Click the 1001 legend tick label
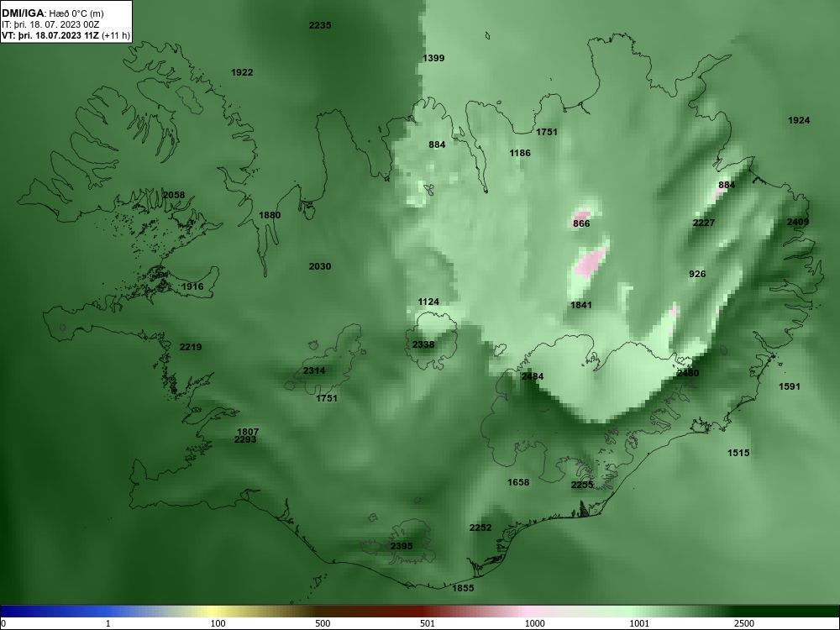Image resolution: width=840 pixels, height=630 pixels. click(x=639, y=623)
